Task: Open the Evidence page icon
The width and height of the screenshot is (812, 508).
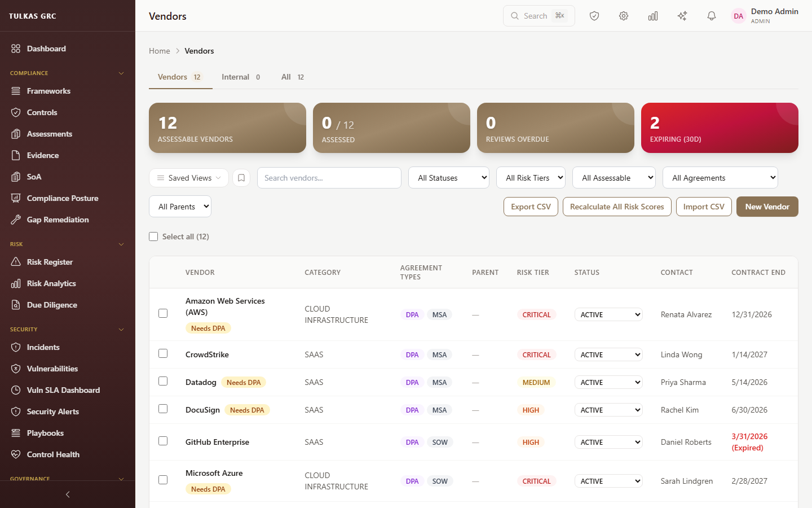Action: click(16, 155)
